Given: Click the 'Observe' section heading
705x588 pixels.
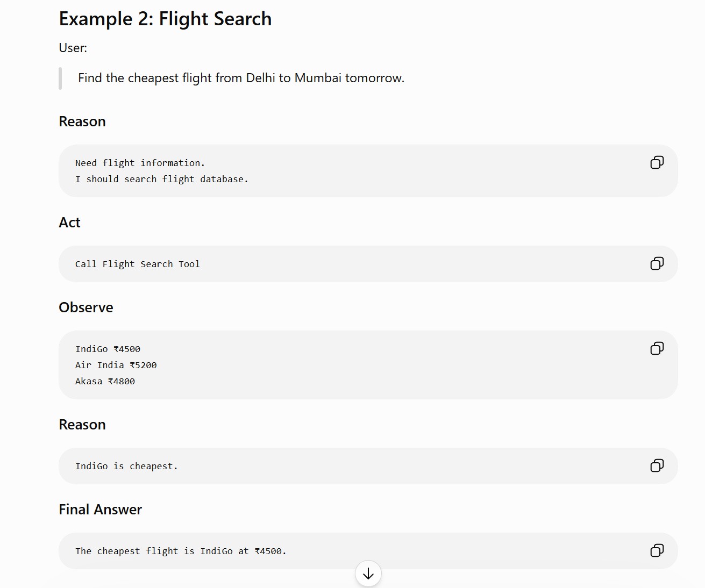Looking at the screenshot, I should pyautogui.click(x=86, y=307).
